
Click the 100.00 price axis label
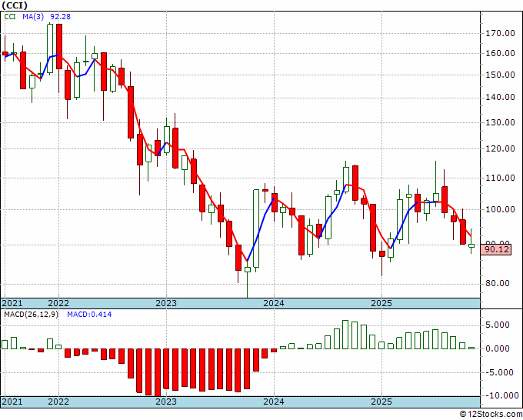tap(500, 209)
